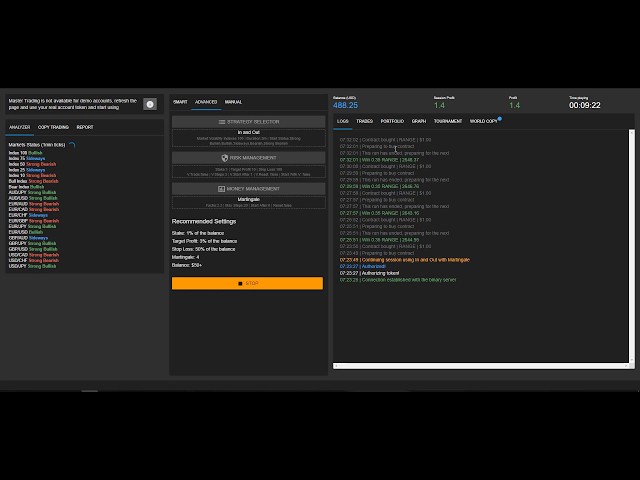Switch to the Report tab
This screenshot has height=480, width=640.
coord(85,127)
